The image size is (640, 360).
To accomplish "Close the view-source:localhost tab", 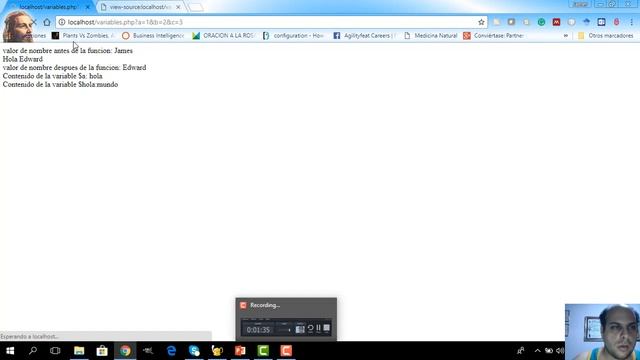I will (x=178, y=7).
